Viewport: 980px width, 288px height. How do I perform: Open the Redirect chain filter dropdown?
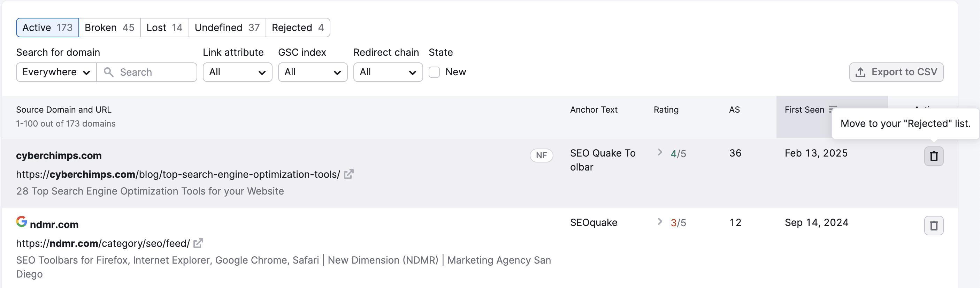pos(388,72)
